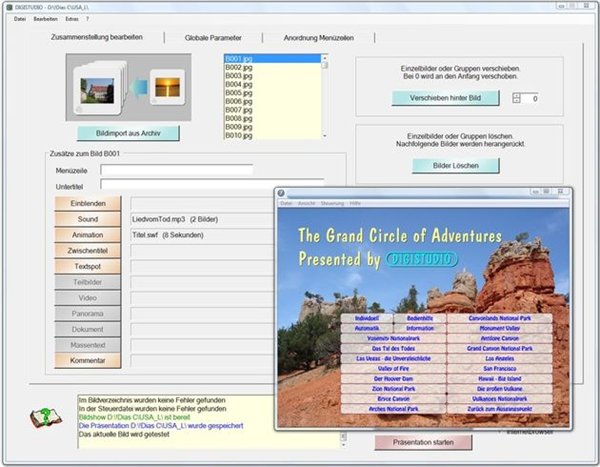Open the Bearbeiten menu
This screenshot has width=600, height=467.
click(45, 18)
